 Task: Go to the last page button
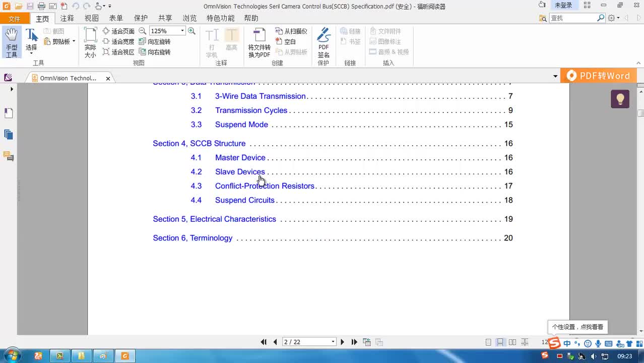click(x=354, y=342)
